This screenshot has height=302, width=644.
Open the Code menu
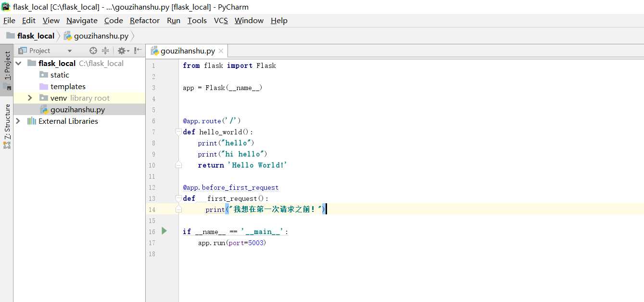pos(114,20)
